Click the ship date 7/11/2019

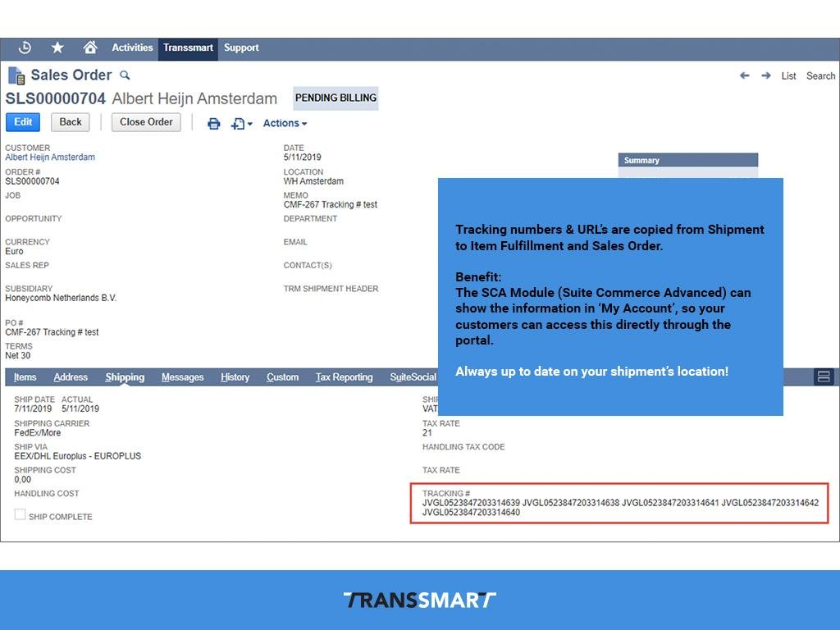[33, 409]
